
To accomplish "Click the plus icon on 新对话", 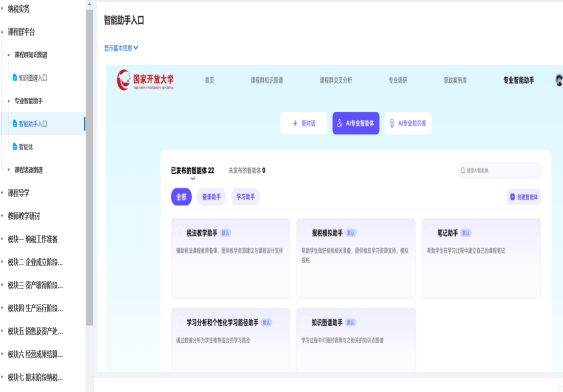I will 295,123.
